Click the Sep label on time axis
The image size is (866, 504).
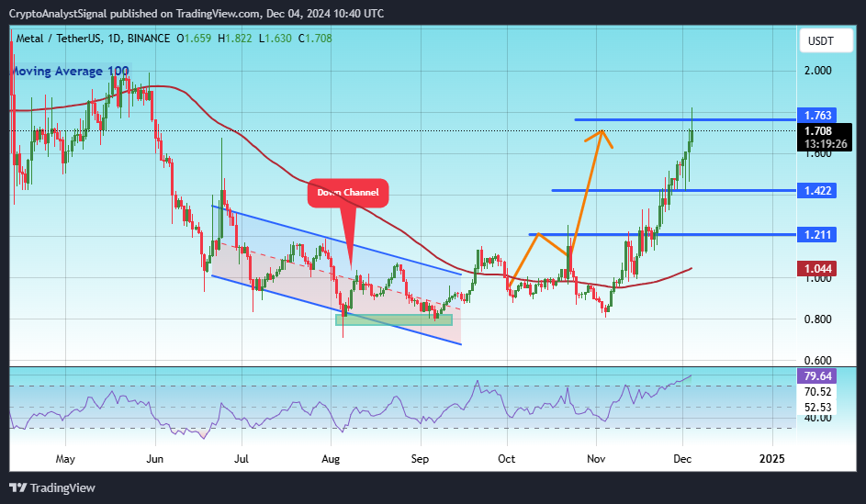coord(420,459)
